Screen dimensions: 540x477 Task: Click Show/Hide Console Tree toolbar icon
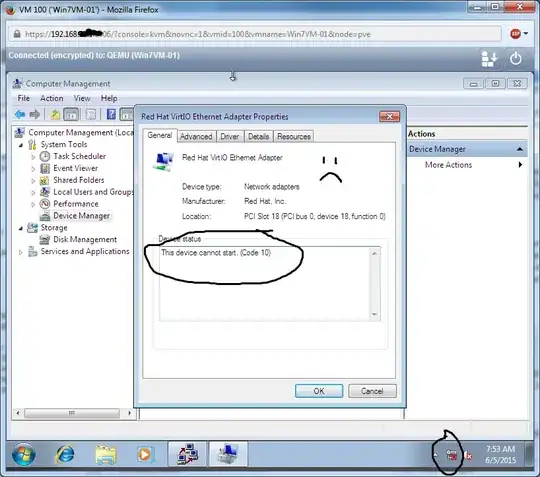71,114
